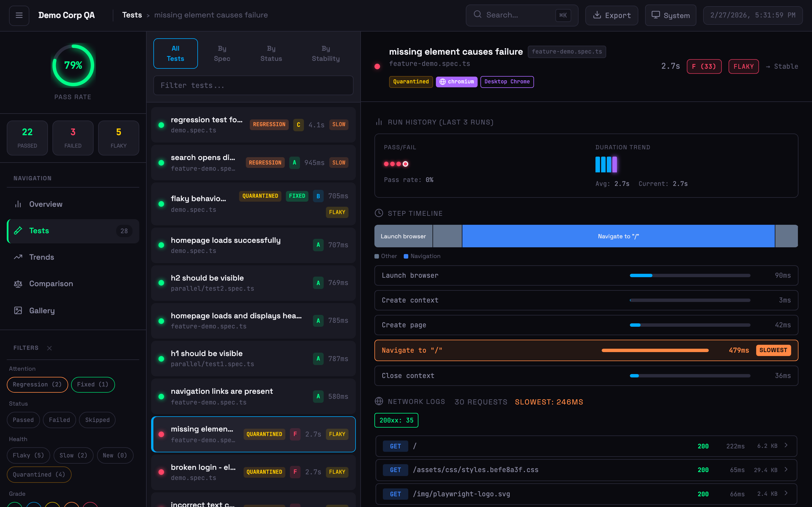Expand the styles.befe8a3f.css request chevron
Viewport: 812px width, 507px height.
tap(786, 470)
